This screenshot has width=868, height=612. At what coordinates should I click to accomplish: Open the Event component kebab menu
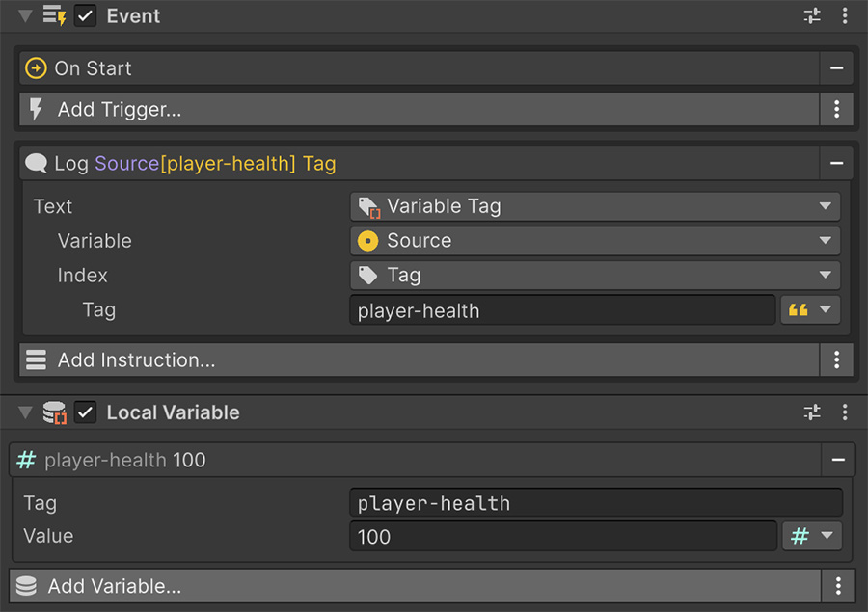845,15
